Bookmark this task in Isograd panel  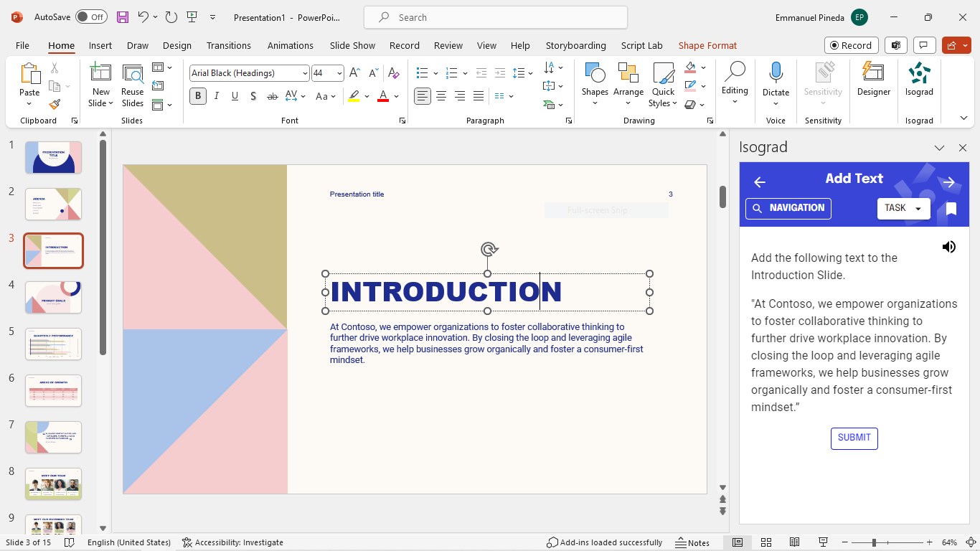coord(951,209)
